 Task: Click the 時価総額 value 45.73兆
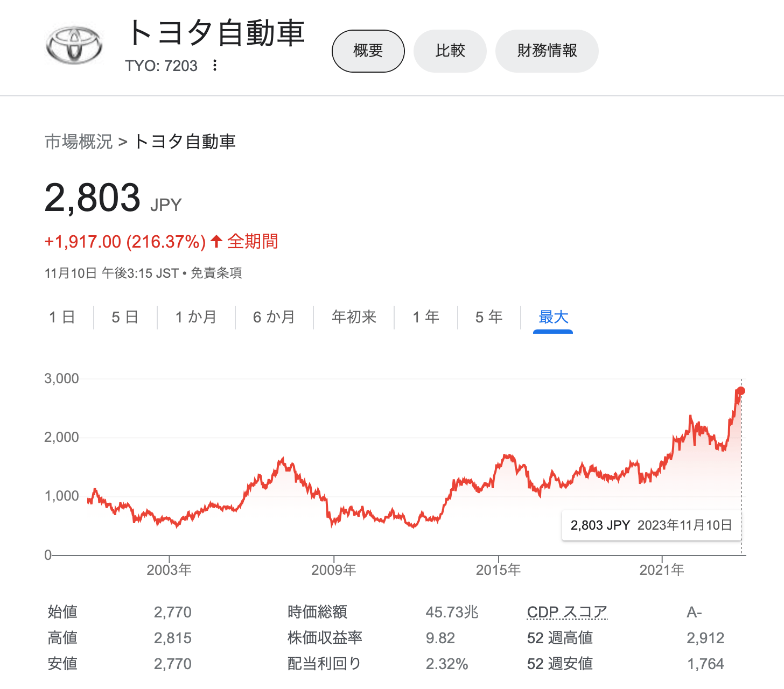pos(452,612)
